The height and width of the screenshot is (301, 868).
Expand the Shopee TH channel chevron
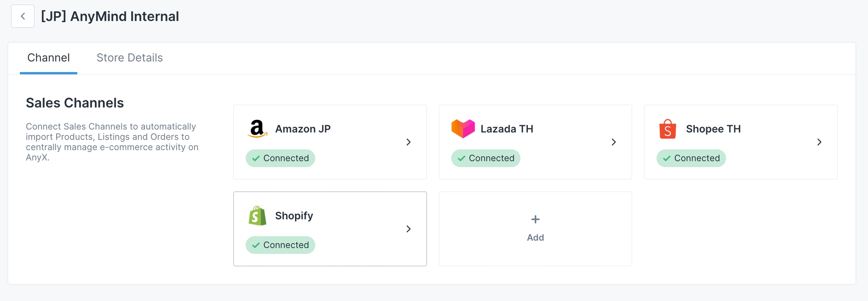point(819,142)
